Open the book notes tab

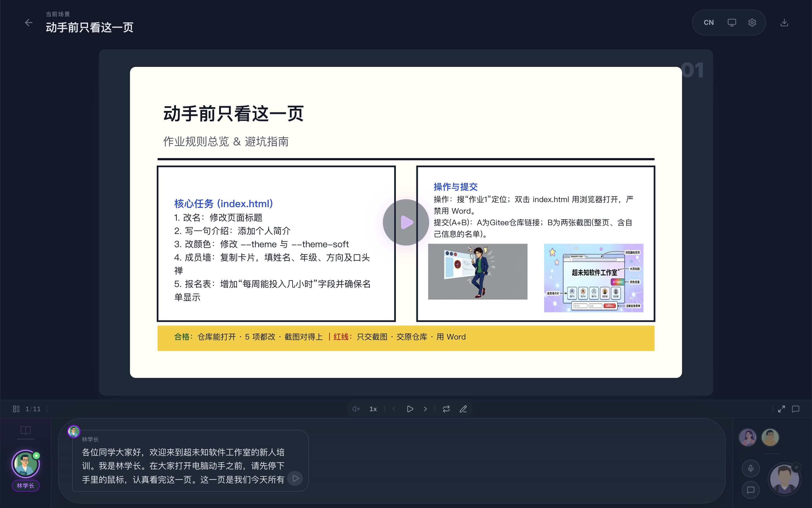click(25, 430)
